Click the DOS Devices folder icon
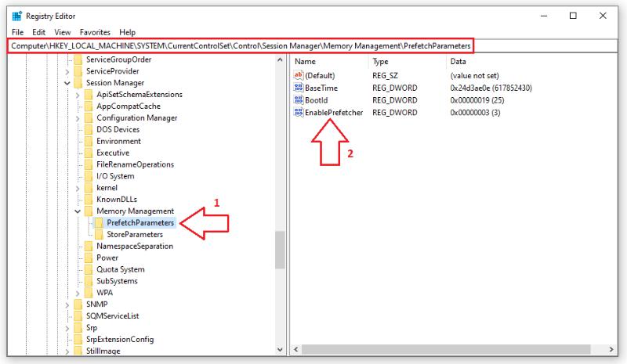Screen dimensions: 627x364 [89, 129]
